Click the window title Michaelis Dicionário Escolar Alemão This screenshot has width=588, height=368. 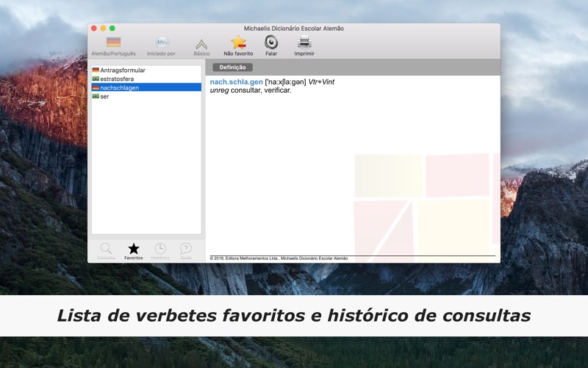point(293,29)
